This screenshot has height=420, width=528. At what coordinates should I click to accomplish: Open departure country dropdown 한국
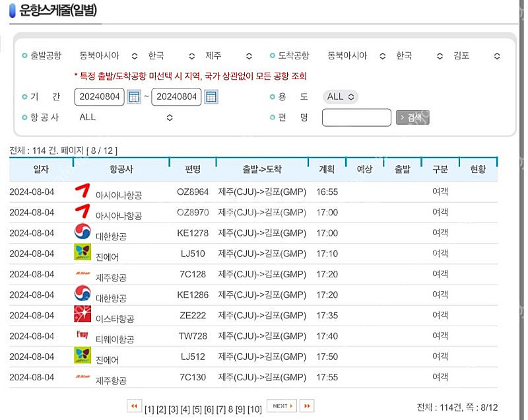point(172,55)
